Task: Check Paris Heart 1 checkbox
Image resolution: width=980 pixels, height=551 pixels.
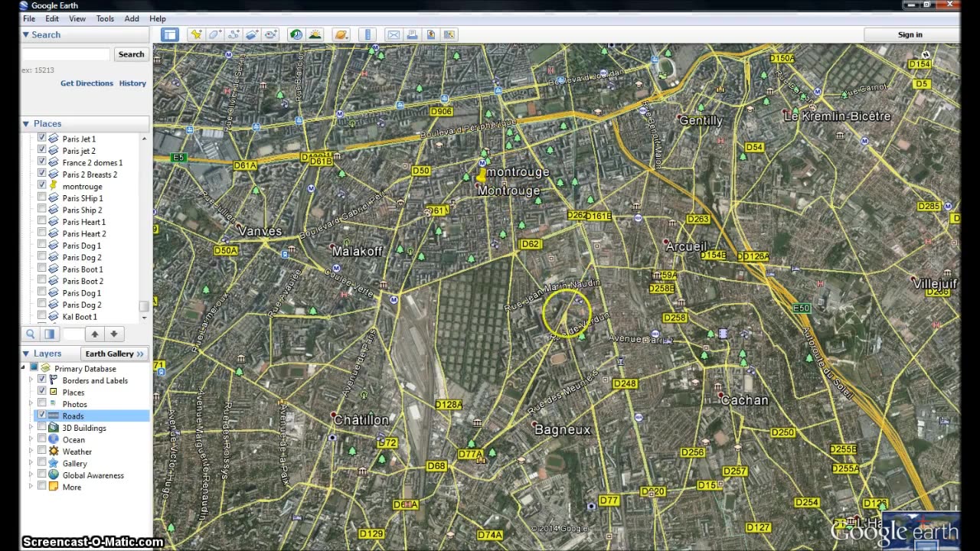Action: 42,221
